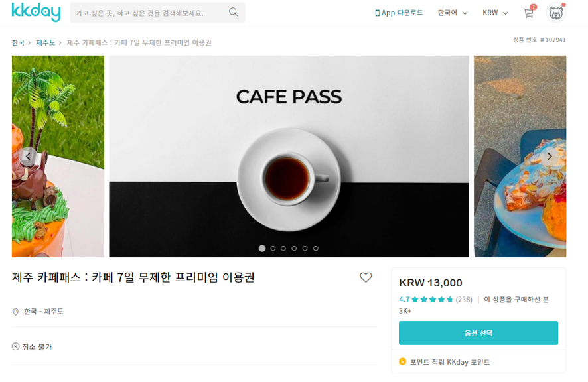588x382 pixels.
Task: Show previous carousel image
Action: coord(28,157)
